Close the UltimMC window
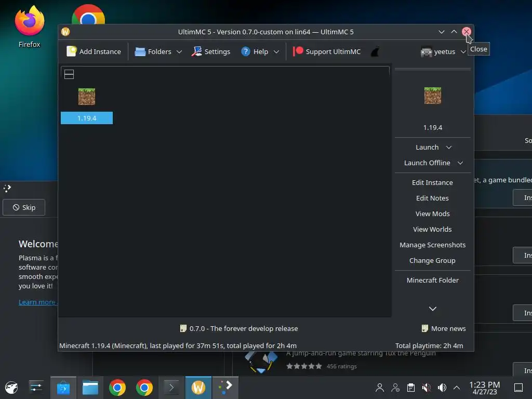Viewport: 532px width, 399px height. click(x=467, y=32)
